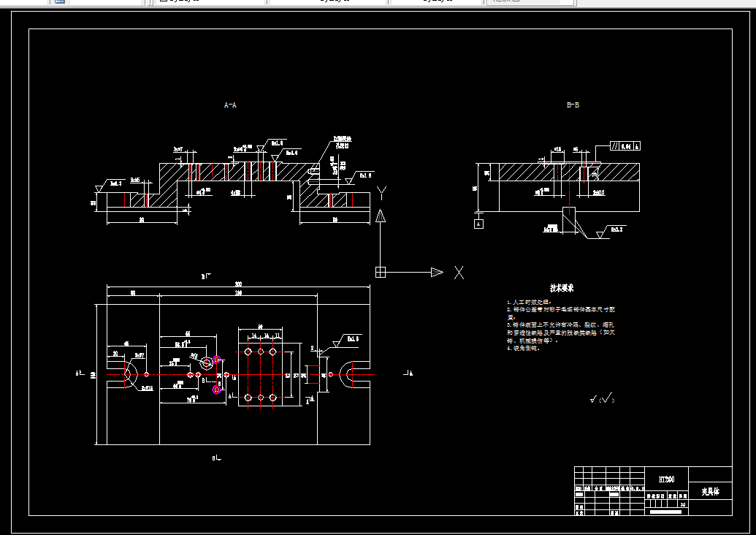Screen dimensions: 756x535
Task: Pick the B cutting-plane marker below the plan view
Action: (216, 458)
